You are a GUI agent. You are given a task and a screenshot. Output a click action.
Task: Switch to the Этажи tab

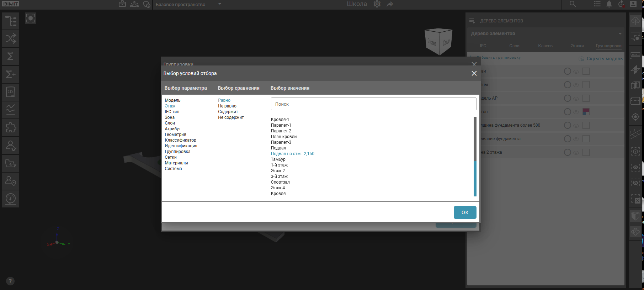coord(577,46)
